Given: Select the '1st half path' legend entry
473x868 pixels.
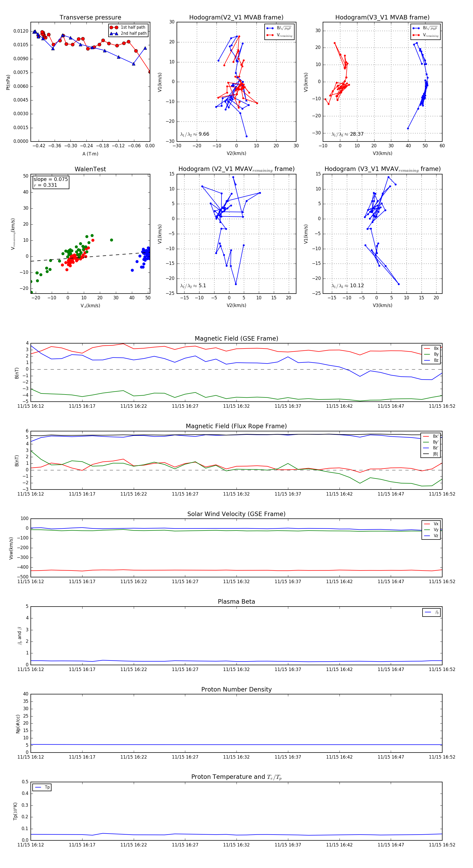Looking at the screenshot, I should pyautogui.click(x=128, y=27).
